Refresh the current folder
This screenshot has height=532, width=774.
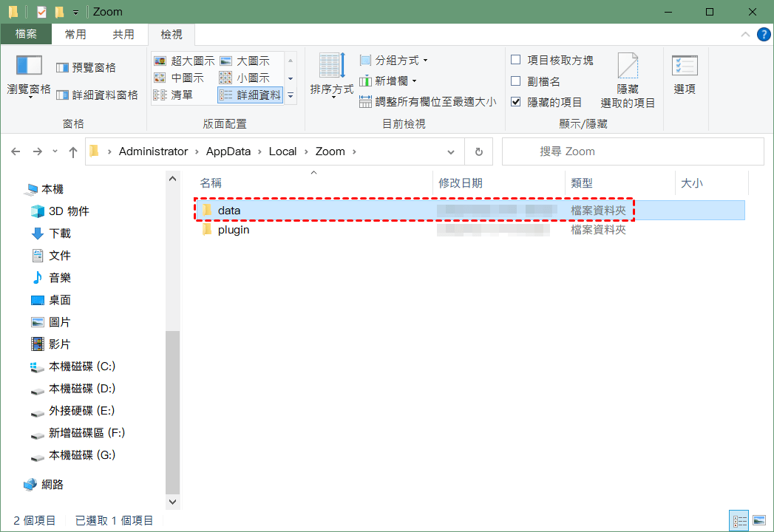click(479, 151)
